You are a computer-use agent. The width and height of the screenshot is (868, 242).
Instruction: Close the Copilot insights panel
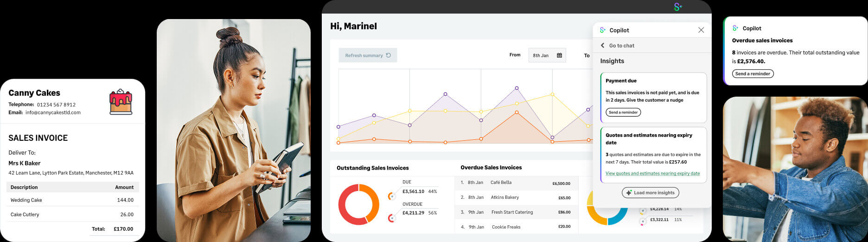pos(701,30)
